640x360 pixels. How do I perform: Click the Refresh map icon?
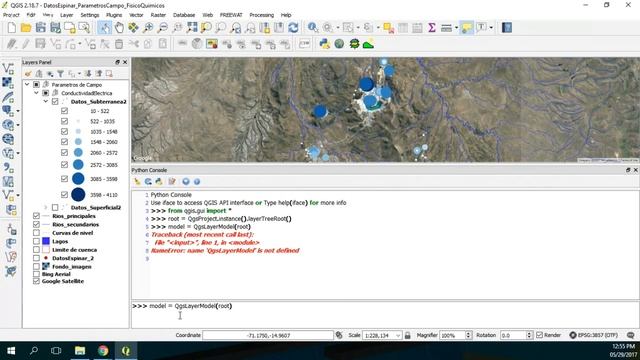coord(293,28)
